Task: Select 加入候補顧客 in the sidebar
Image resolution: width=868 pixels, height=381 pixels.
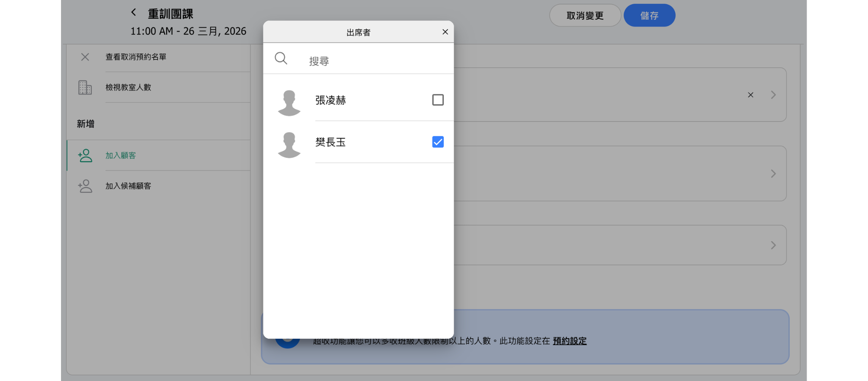Action: click(128, 186)
